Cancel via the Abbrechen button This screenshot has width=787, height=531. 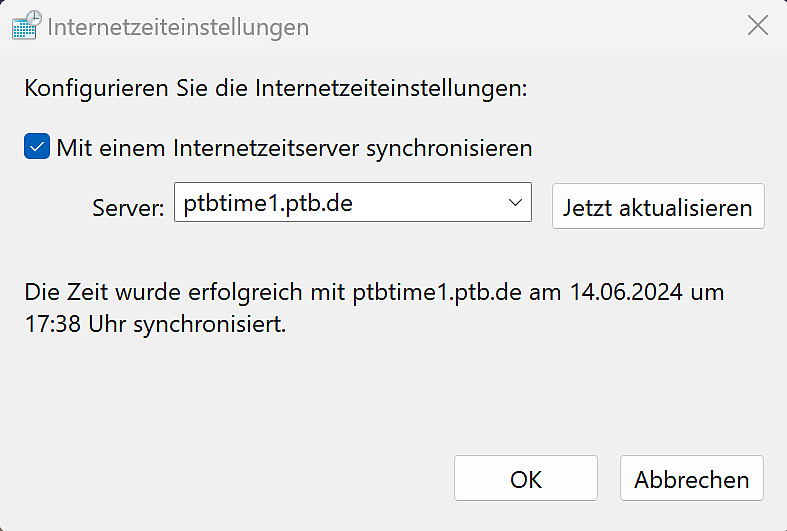692,478
